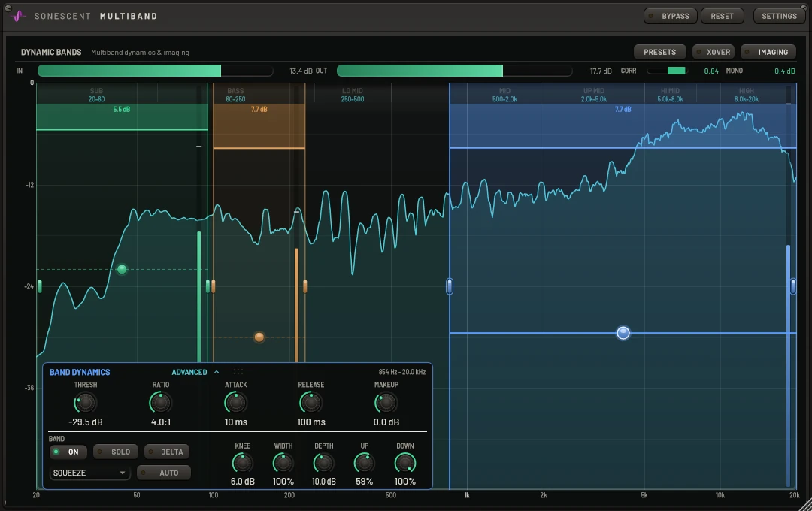Toggle the band ON switch
This screenshot has height=511, width=812.
pyautogui.click(x=68, y=452)
